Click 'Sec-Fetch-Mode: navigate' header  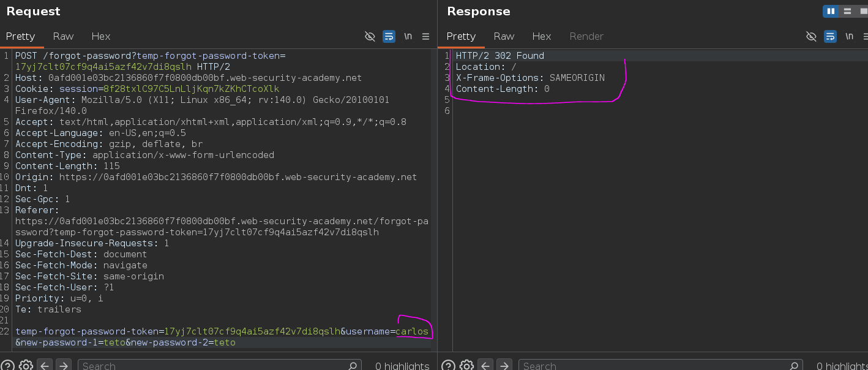pyautogui.click(x=81, y=265)
